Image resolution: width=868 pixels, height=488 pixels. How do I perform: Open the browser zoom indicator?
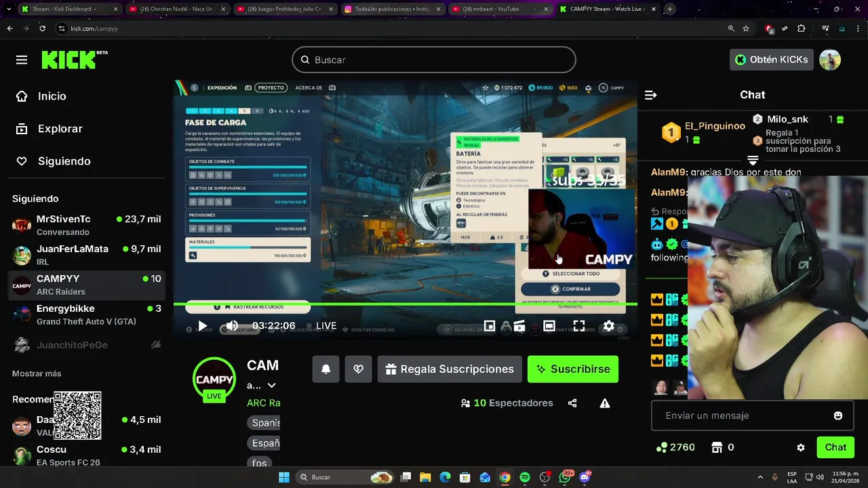[x=731, y=28]
